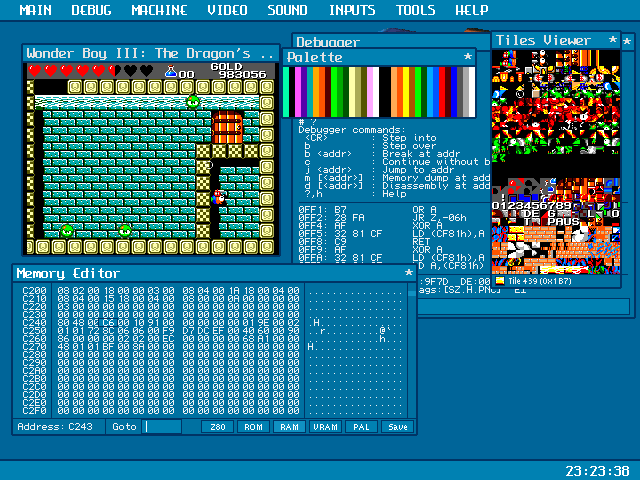Select the RAM memory region button
Screen dimensions: 640x480
(x=289, y=427)
